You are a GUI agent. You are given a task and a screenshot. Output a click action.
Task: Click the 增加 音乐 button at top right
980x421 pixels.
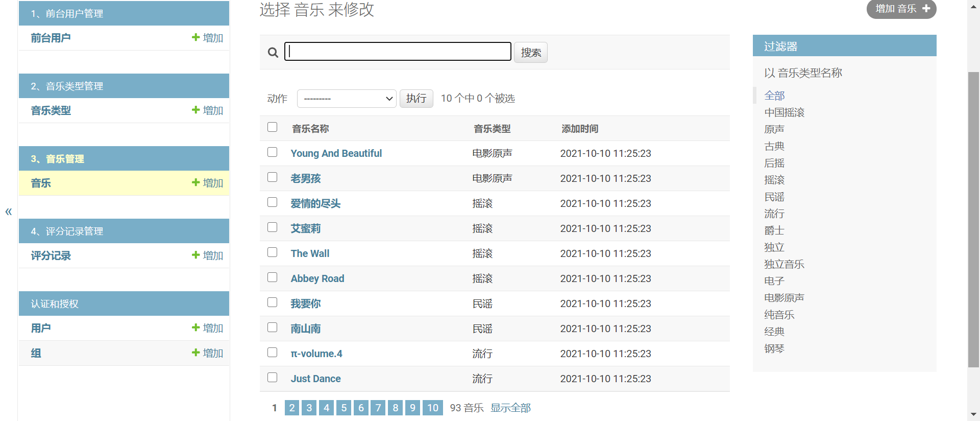(x=901, y=9)
